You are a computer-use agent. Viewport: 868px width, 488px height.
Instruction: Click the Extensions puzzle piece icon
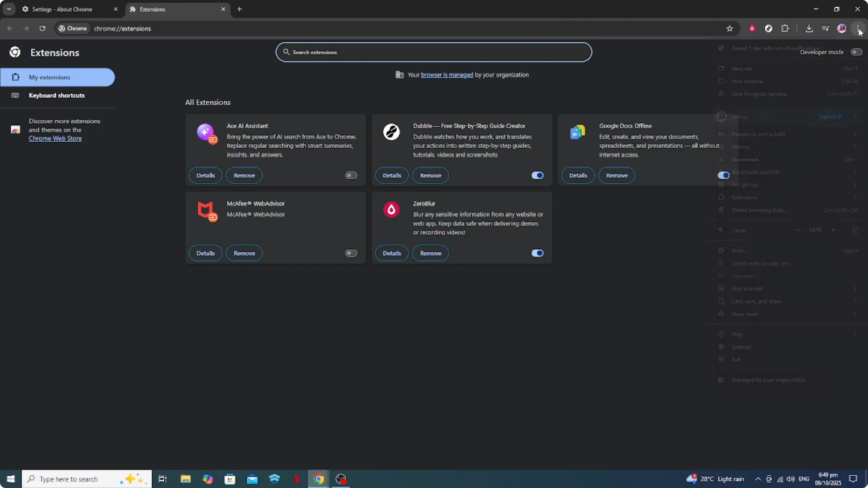coord(785,29)
